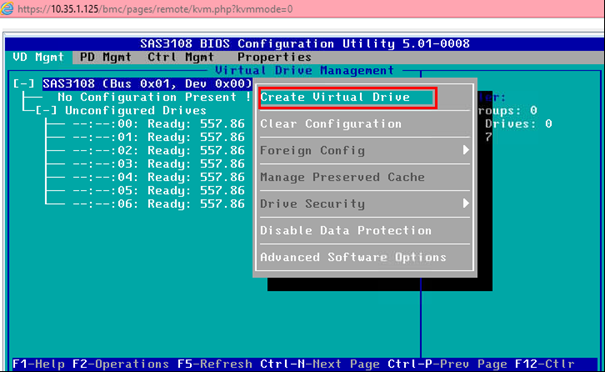The height and width of the screenshot is (372, 605).
Task: Open the Ctrl Mgmt tab
Action: [x=181, y=57]
